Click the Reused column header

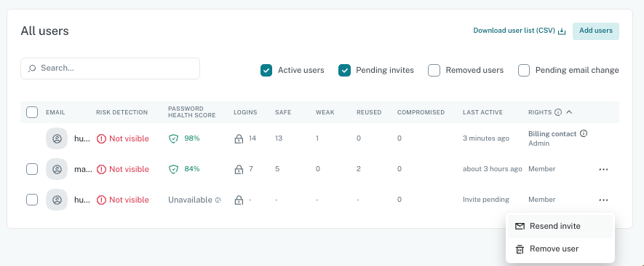click(x=369, y=112)
